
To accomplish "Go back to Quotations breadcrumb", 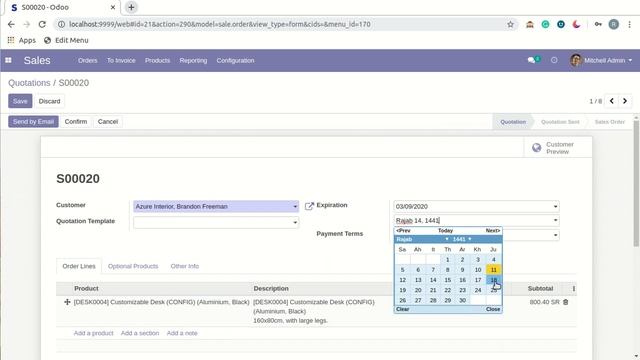I will coord(29,83).
